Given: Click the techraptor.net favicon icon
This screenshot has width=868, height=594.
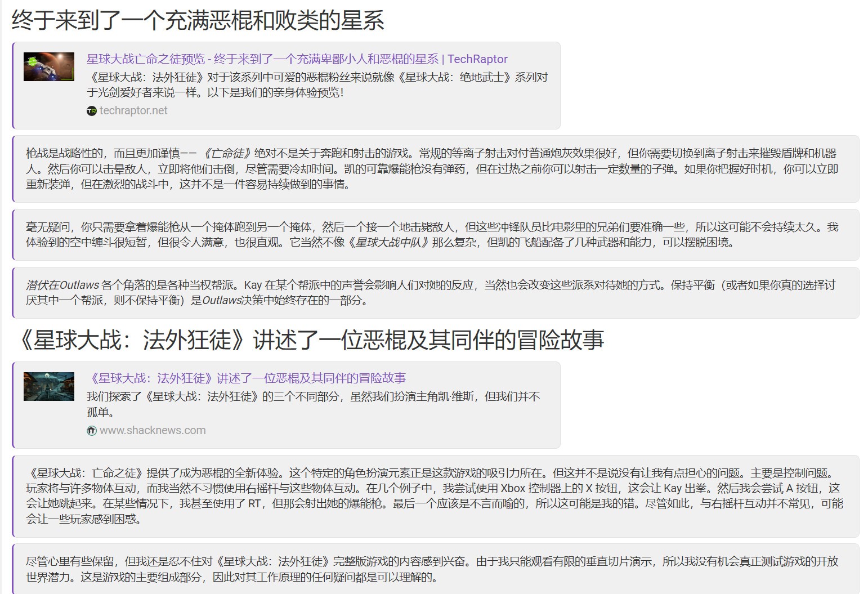Looking at the screenshot, I should pos(92,111).
